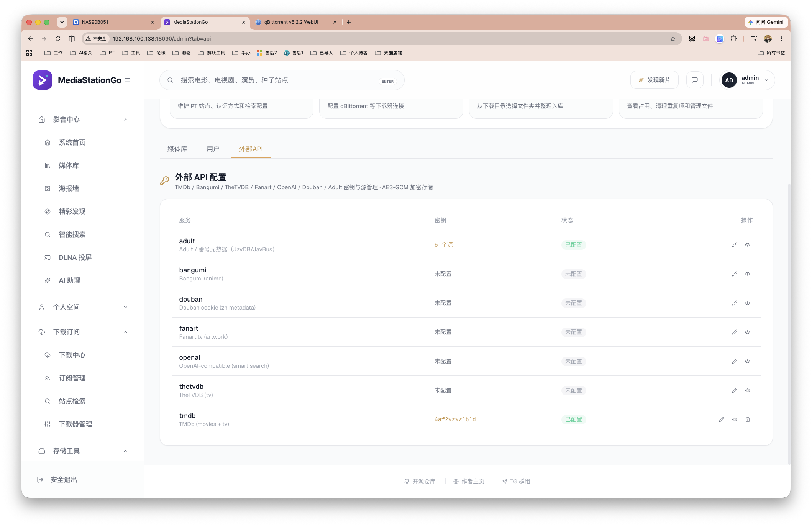812x526 pixels.
Task: Switch to the qBittorrent WebUI browser tab
Action: (x=296, y=22)
